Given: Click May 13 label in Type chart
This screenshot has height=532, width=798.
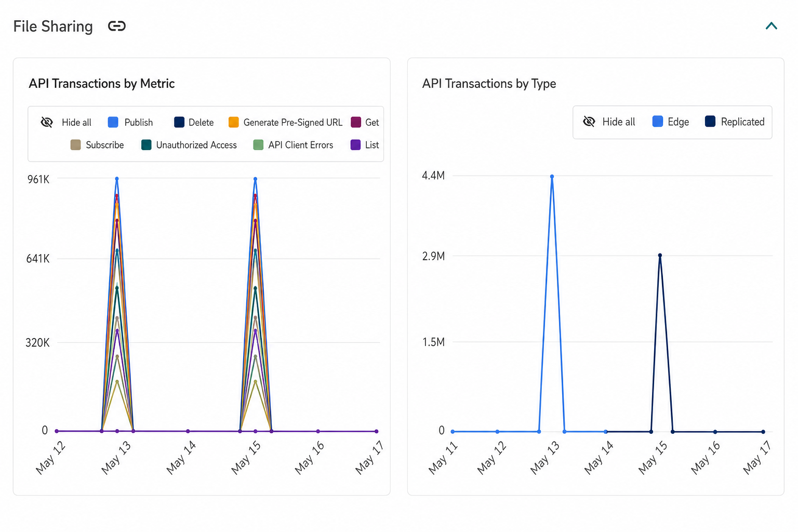Looking at the screenshot, I should pyautogui.click(x=544, y=457).
